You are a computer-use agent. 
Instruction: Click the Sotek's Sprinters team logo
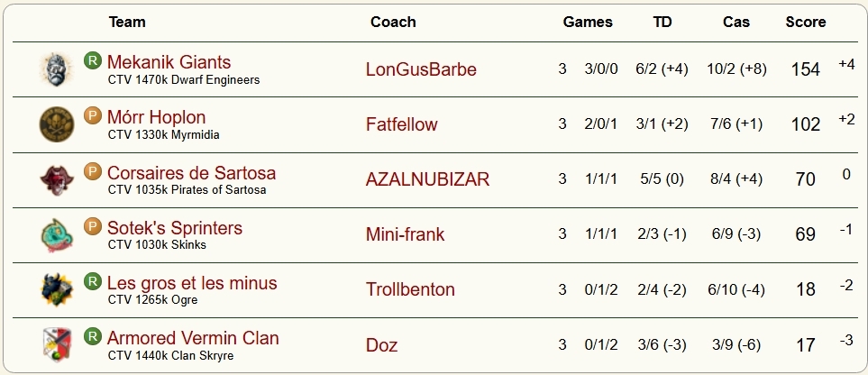[x=57, y=234]
